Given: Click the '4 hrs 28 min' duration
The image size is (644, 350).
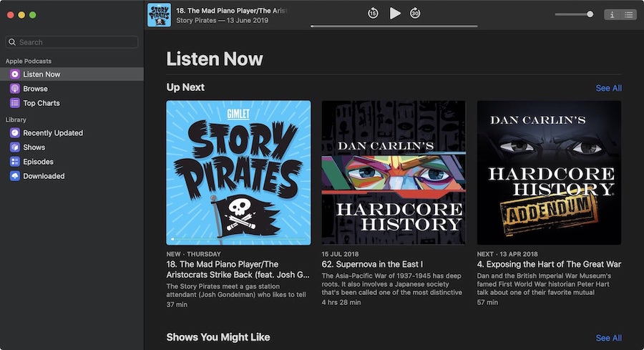Looking at the screenshot, I should pos(341,302).
